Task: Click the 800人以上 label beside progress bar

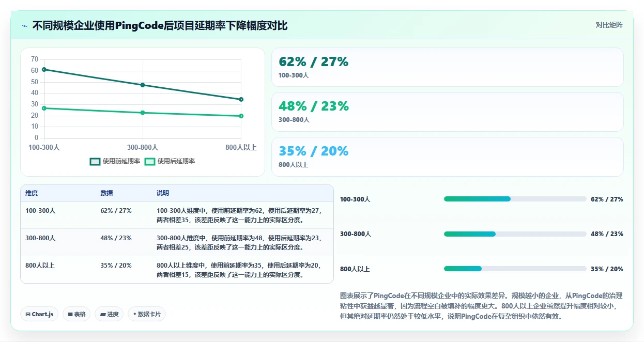Action: [x=355, y=269]
